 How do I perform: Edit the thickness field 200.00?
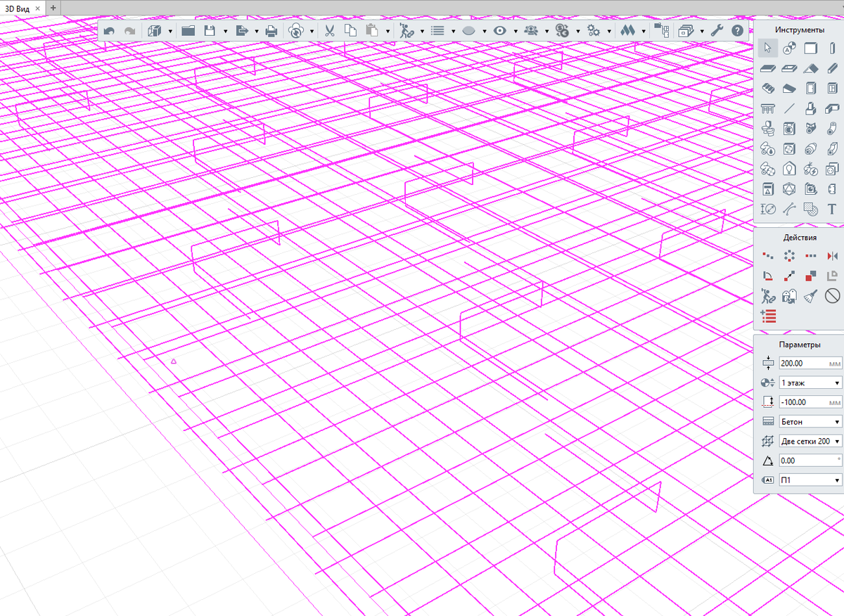810,364
